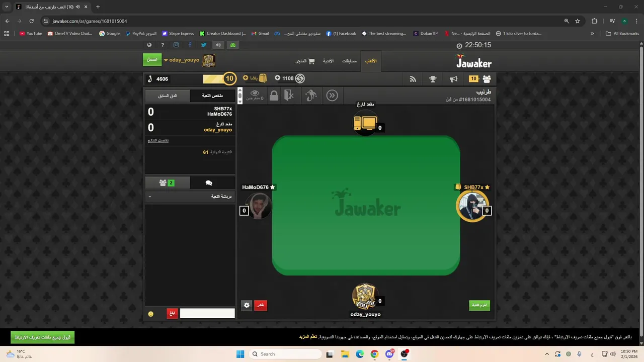Open HaMoD676 player avatar

point(259,206)
